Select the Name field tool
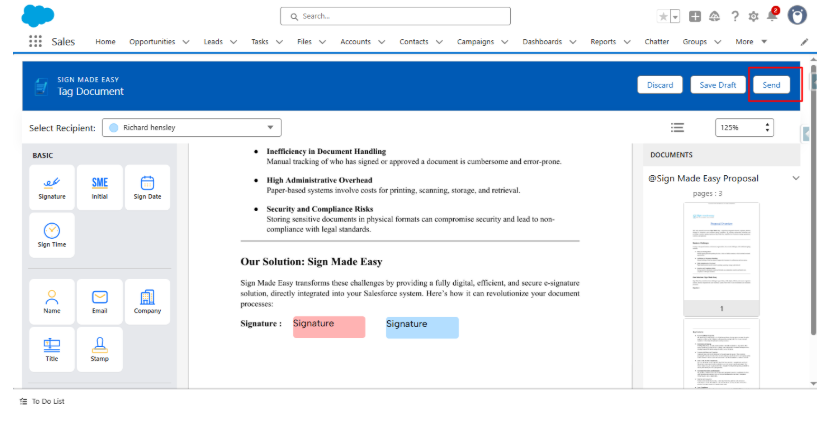Screen dimensions: 839x423 (52, 302)
